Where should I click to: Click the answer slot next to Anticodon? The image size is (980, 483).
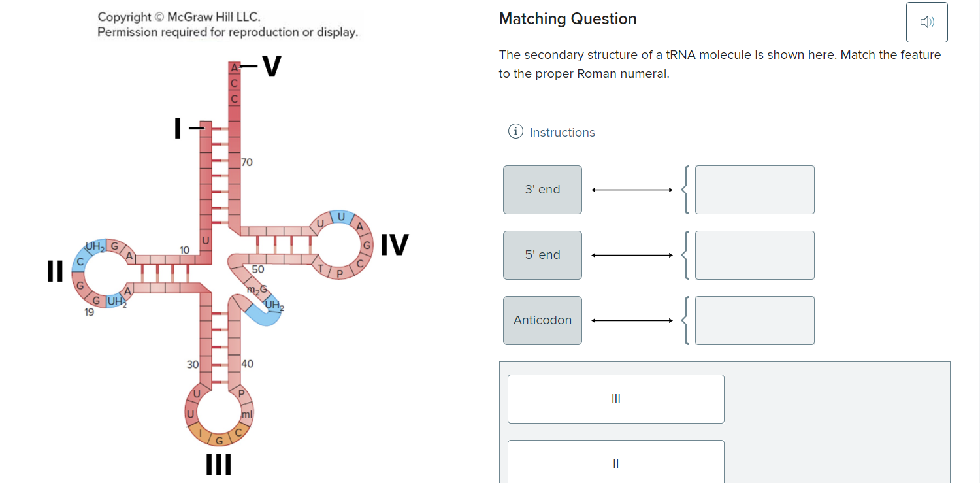tap(755, 320)
